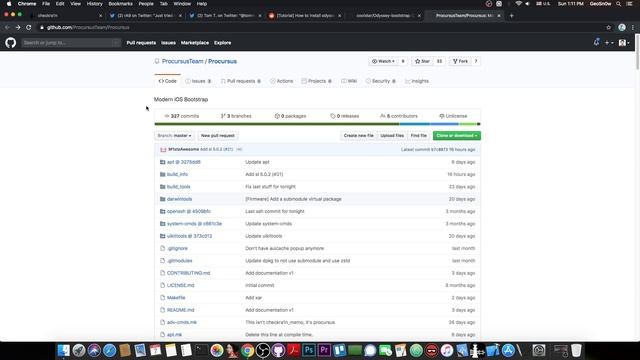
Task: Click the Fork button
Action: pos(460,61)
